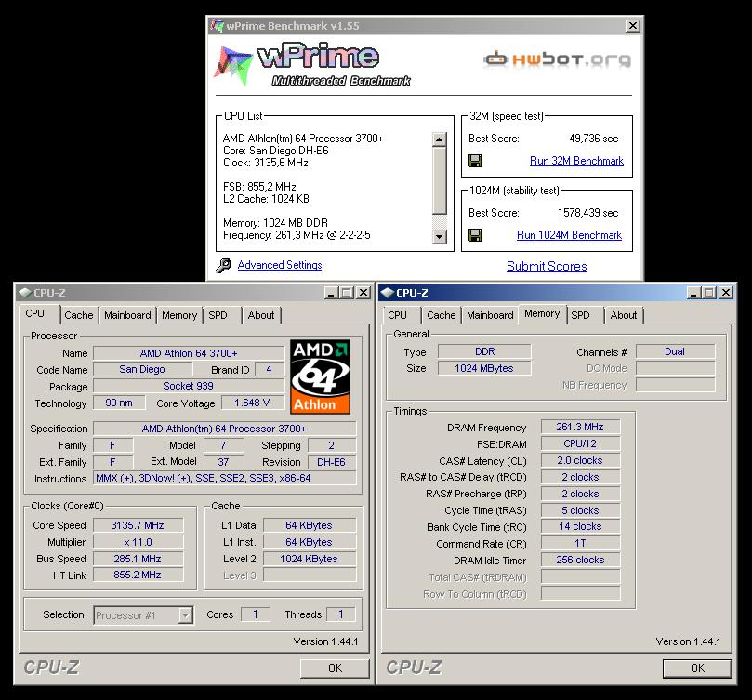The width and height of the screenshot is (752, 700).
Task: Run the 1024M Benchmark
Action: (569, 235)
